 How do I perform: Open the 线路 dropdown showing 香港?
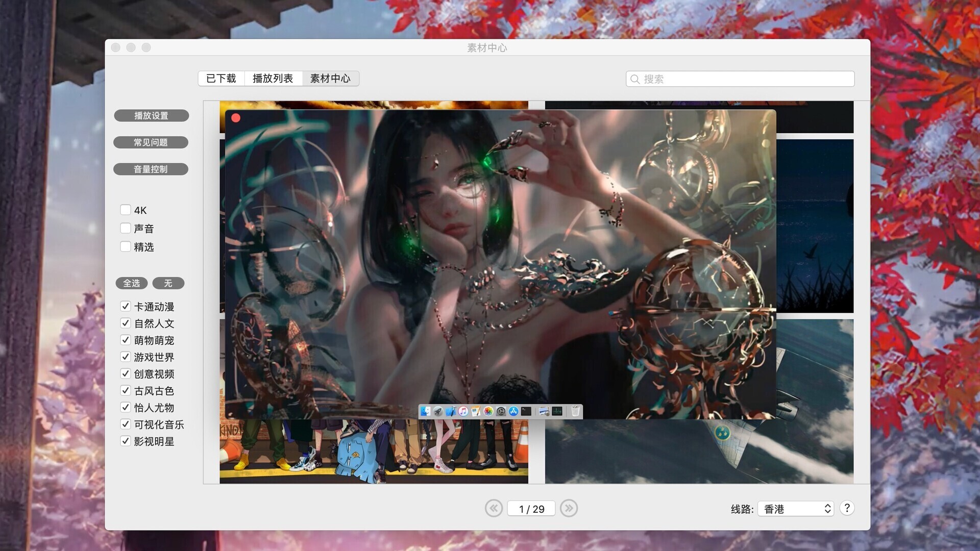point(796,509)
